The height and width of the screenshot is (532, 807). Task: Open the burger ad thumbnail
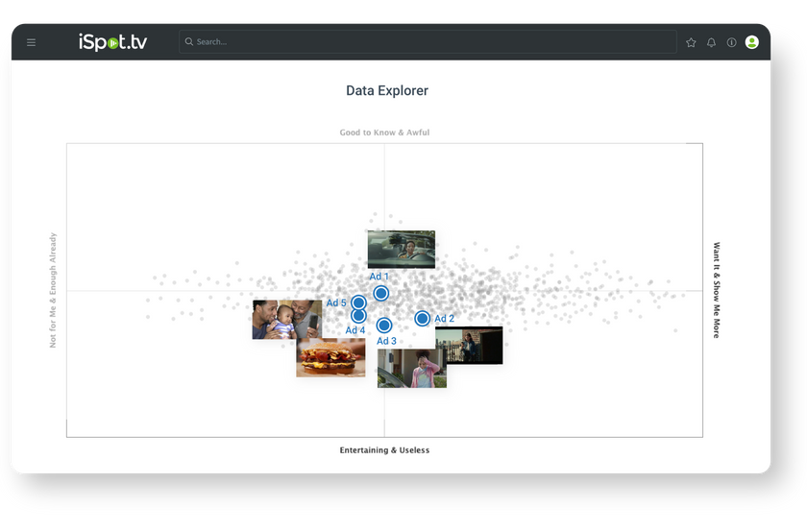coord(330,358)
